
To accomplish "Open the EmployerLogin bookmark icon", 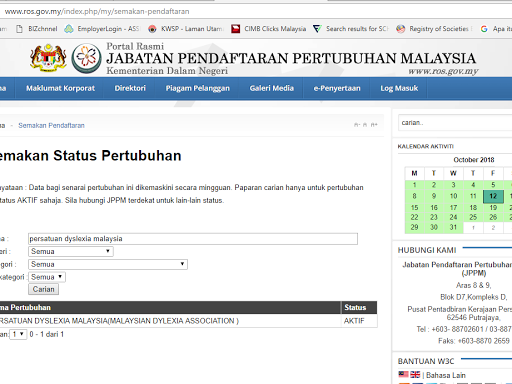I will point(69,29).
